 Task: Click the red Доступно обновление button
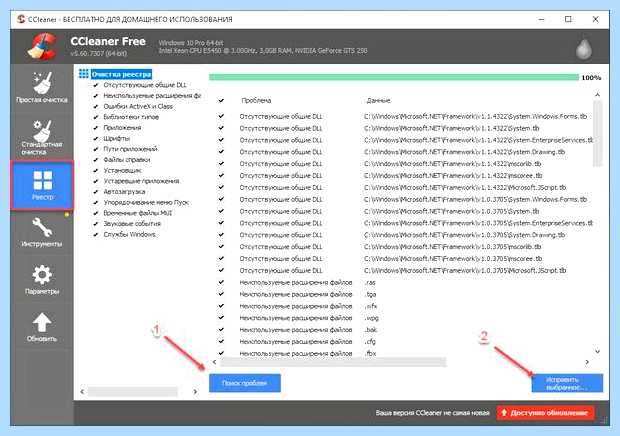pyautogui.click(x=545, y=413)
